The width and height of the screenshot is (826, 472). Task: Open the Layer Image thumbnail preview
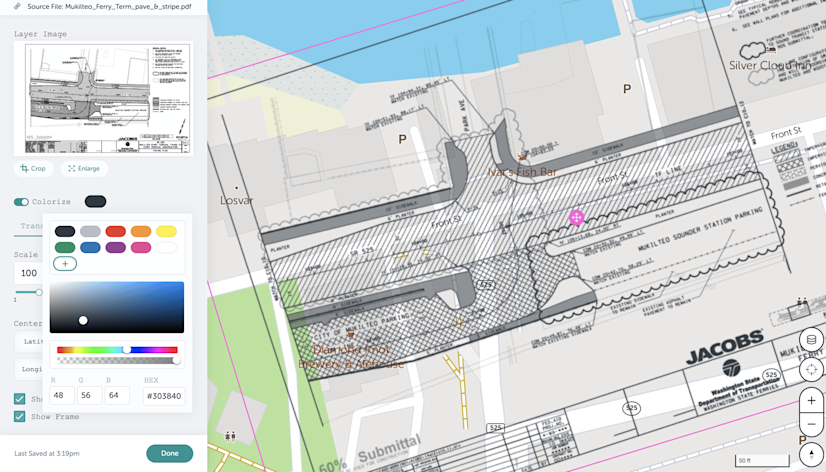pyautogui.click(x=103, y=99)
